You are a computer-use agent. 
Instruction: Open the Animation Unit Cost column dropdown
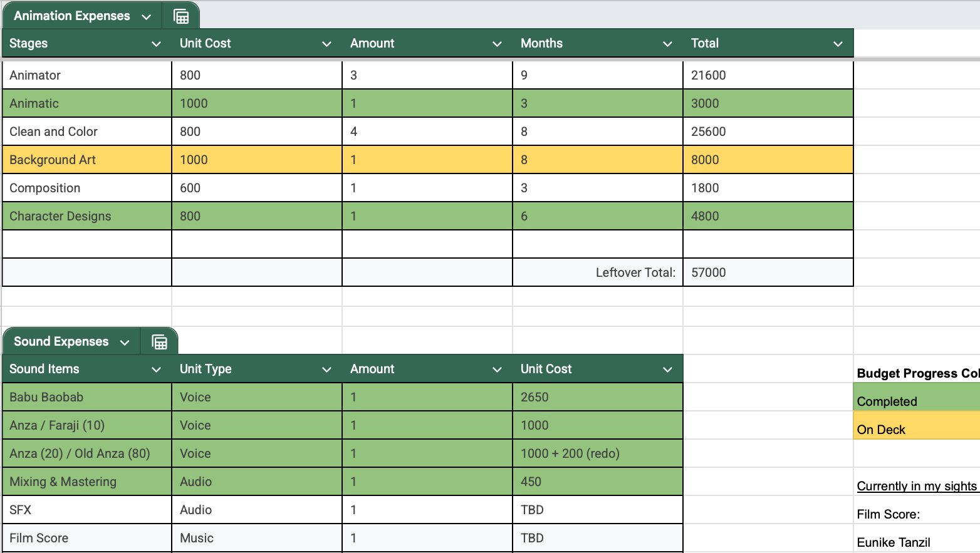(x=326, y=44)
